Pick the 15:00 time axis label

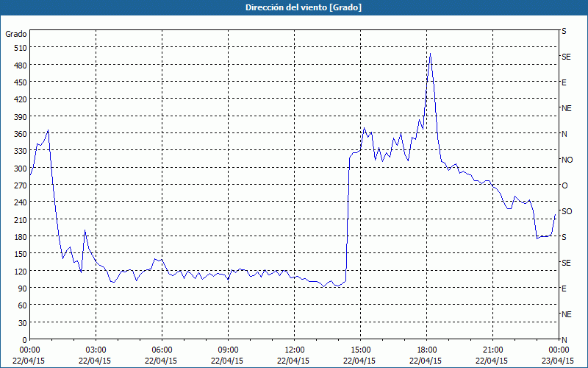(360, 350)
